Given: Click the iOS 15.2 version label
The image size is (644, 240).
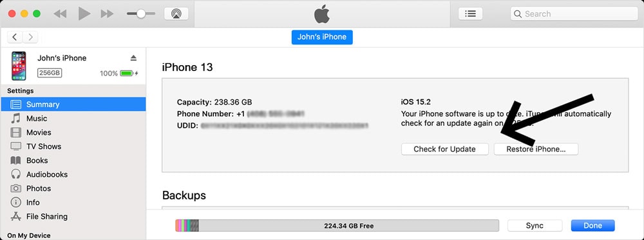Looking at the screenshot, I should click(415, 102).
